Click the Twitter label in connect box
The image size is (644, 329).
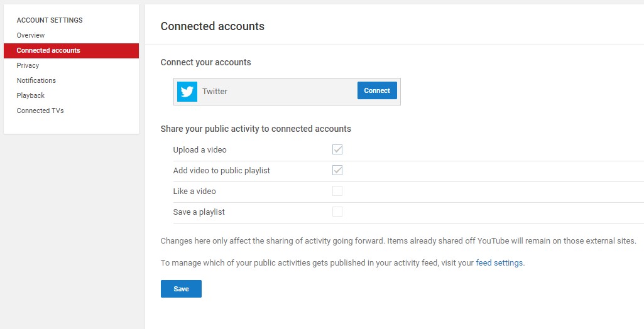(215, 92)
